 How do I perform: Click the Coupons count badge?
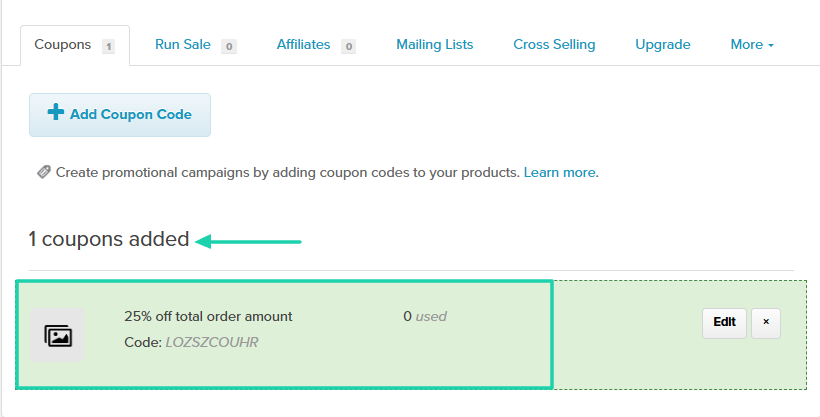click(108, 47)
